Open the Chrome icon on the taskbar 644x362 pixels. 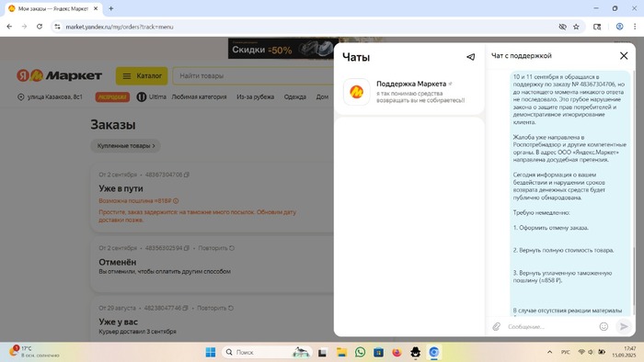[433, 352]
